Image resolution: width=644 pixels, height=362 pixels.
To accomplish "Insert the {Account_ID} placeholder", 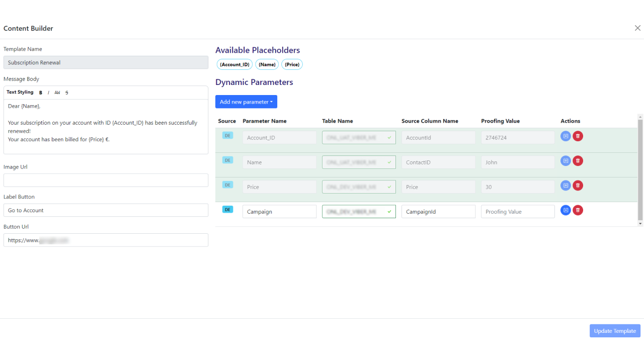I will click(x=234, y=64).
